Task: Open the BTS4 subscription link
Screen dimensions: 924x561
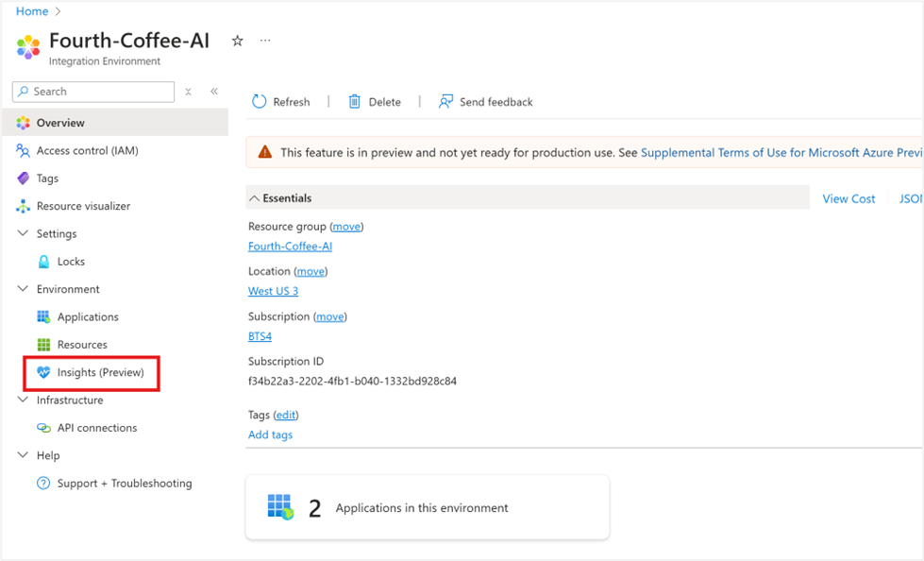Action: pyautogui.click(x=260, y=336)
